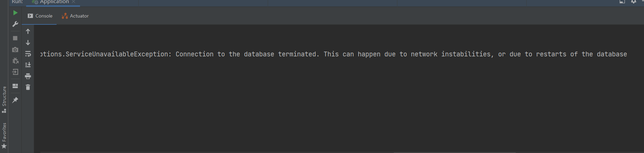Close the Application run tab

point(73,2)
